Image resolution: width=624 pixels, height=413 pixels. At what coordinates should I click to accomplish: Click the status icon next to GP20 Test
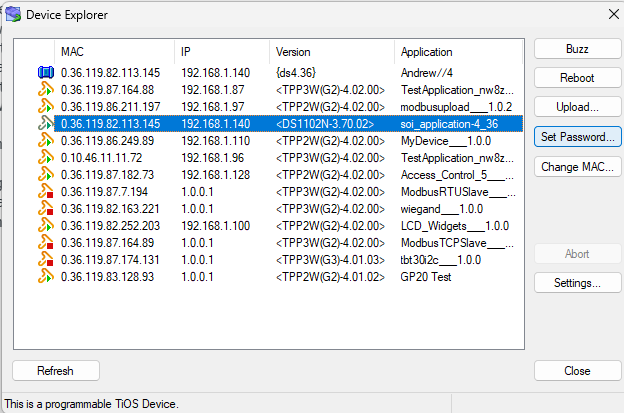(x=46, y=277)
